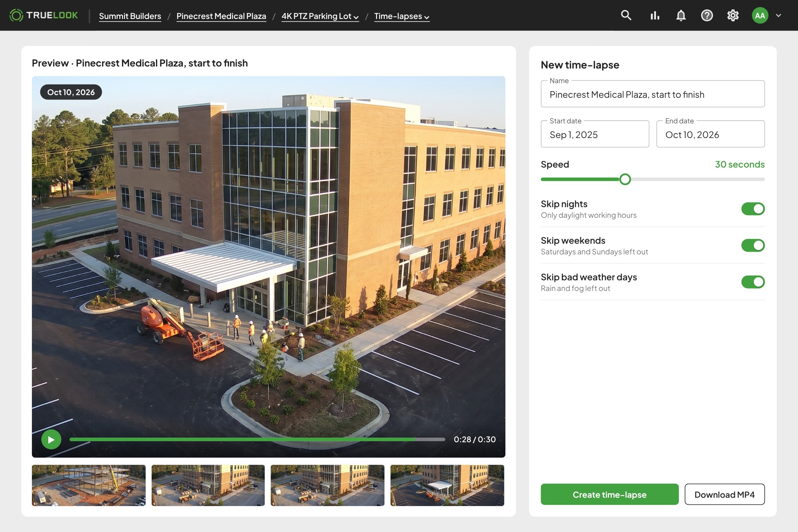798x532 pixels.
Task: Click 'Saturdays and Sundays left out' text
Action: (x=595, y=252)
